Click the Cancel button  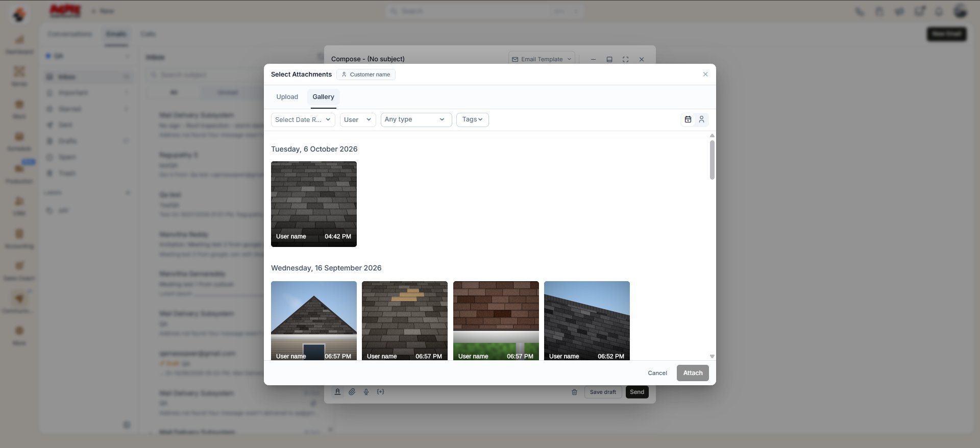coord(657,373)
